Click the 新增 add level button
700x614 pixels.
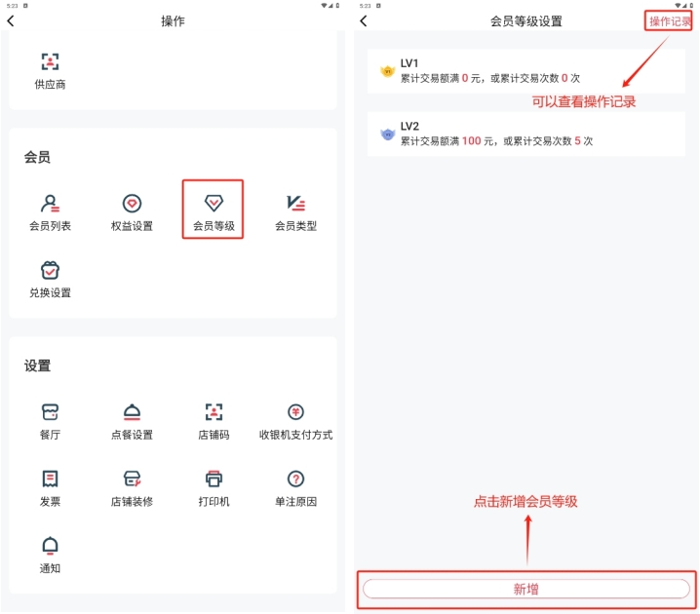[525, 589]
